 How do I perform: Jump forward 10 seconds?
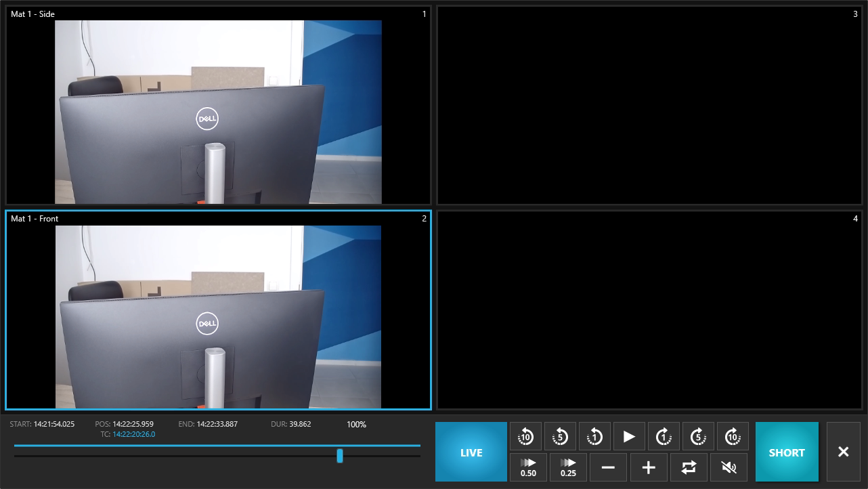pos(733,437)
